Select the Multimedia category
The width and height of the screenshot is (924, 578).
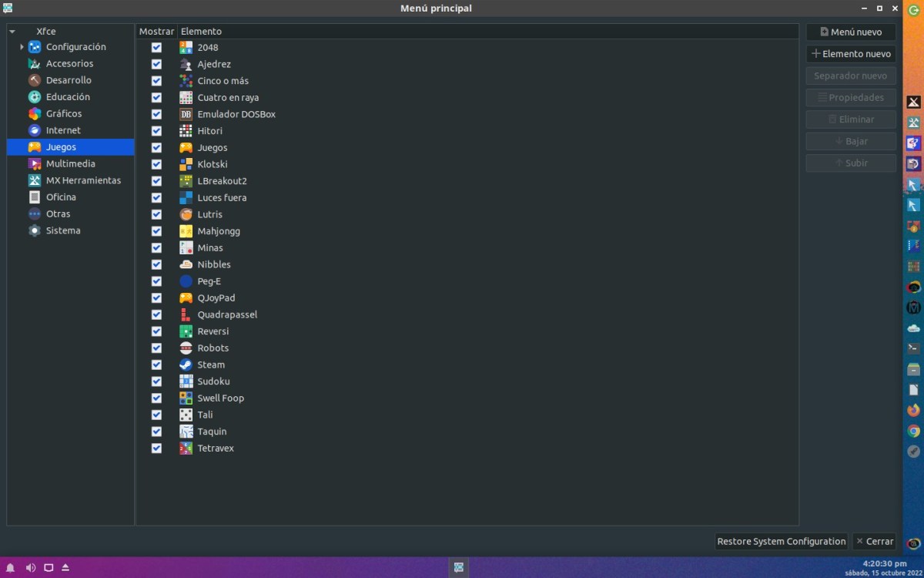click(x=70, y=163)
